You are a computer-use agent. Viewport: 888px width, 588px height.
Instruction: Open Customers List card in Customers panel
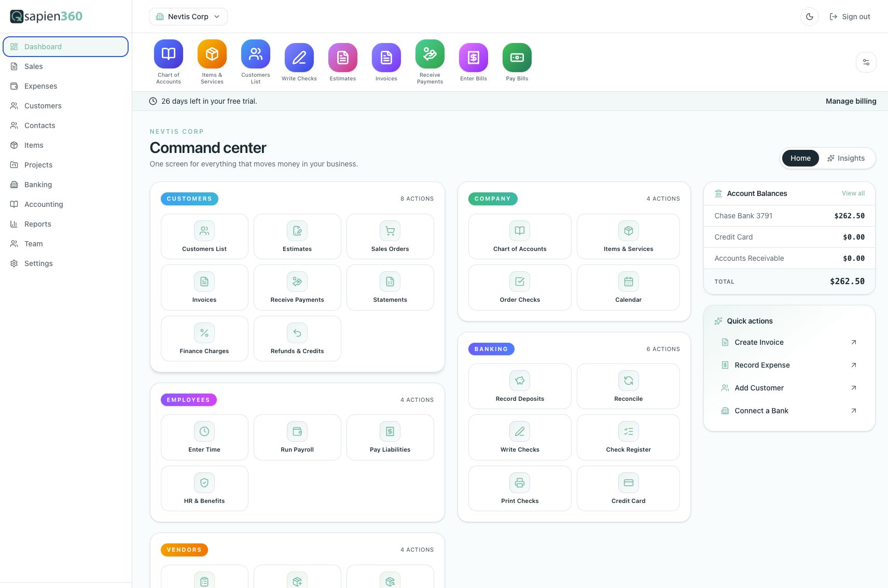[x=204, y=236]
